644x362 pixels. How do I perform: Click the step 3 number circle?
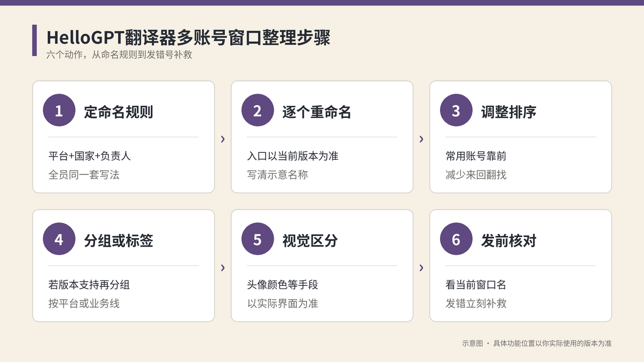click(456, 111)
